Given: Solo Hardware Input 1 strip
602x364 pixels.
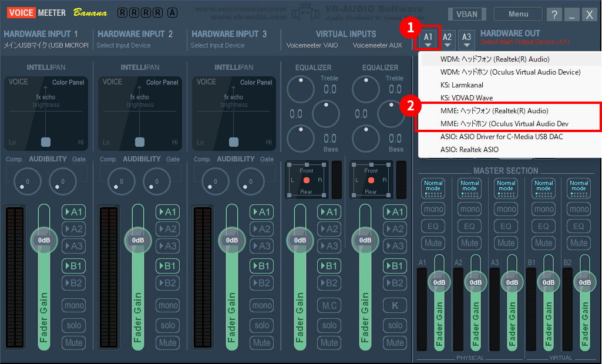Looking at the screenshot, I should pyautogui.click(x=74, y=325).
